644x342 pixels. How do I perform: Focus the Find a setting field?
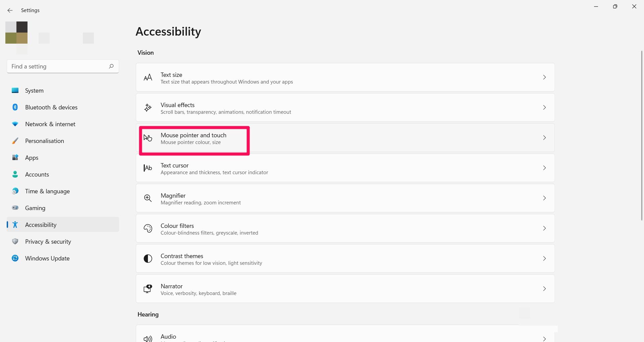(x=59, y=66)
